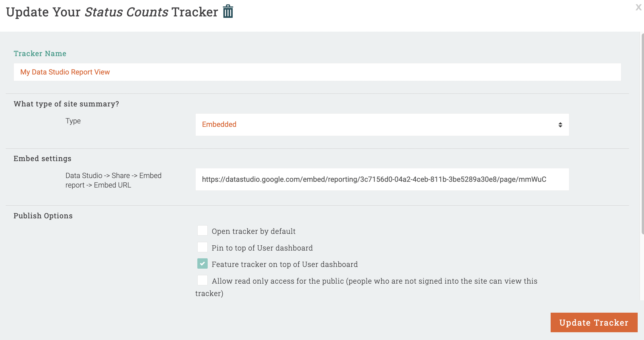Viewport: 644px width, 340px height.
Task: Click the Tracker Name text field
Action: click(317, 72)
